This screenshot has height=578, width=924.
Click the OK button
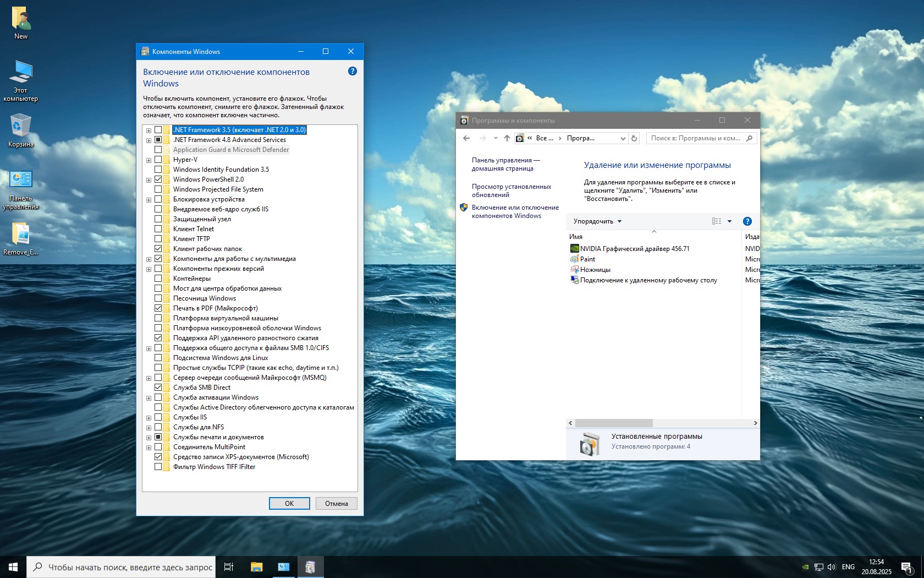(x=289, y=503)
